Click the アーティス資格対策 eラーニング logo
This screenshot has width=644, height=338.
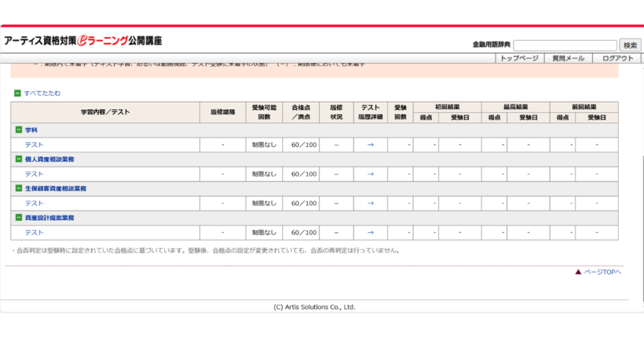pos(83,41)
